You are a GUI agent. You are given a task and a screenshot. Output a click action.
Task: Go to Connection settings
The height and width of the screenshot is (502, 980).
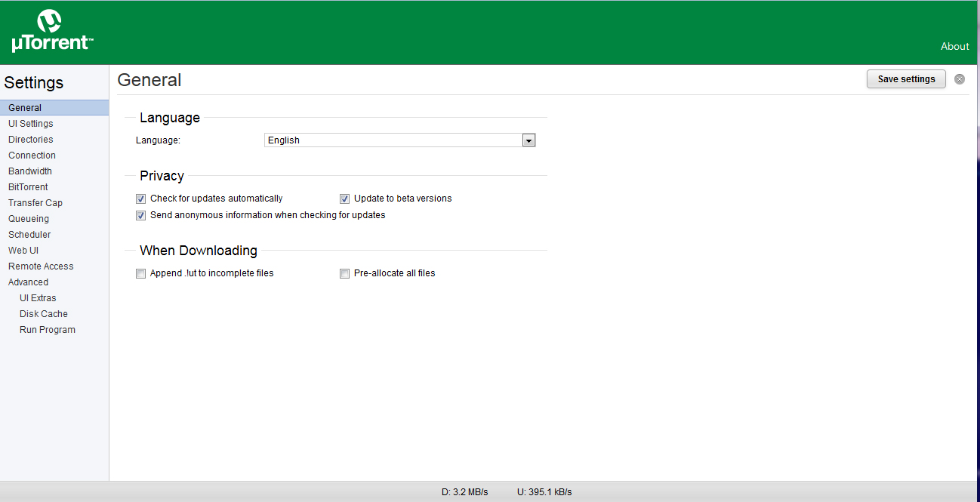[32, 156]
